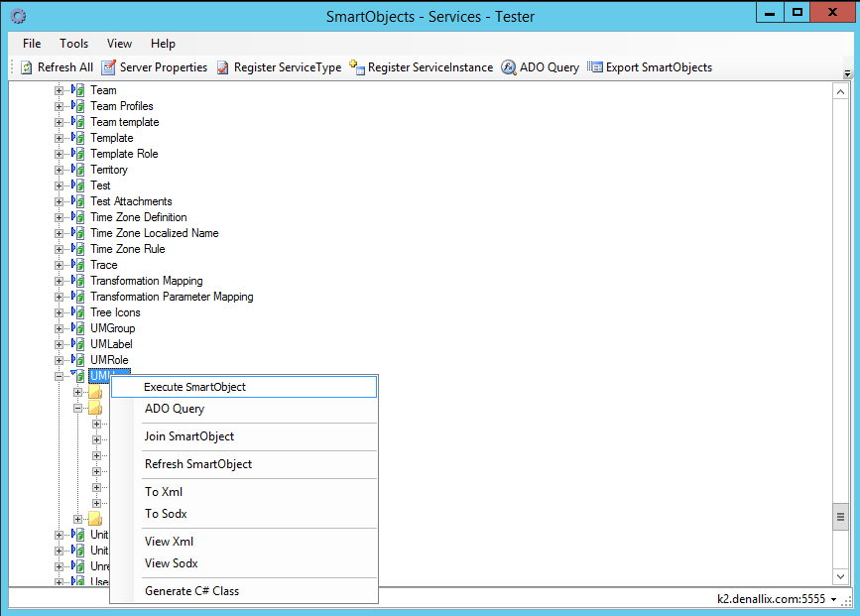Viewport: 860px width, 616px height.
Task: Click the last folder icon under selected SmartObject
Action: (x=95, y=519)
